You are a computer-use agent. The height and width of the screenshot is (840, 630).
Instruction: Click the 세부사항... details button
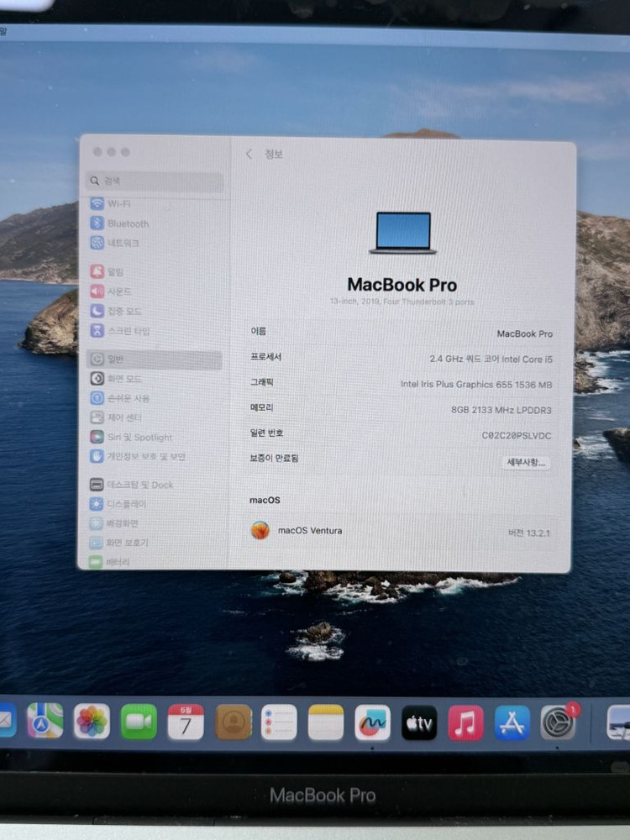coord(526,462)
